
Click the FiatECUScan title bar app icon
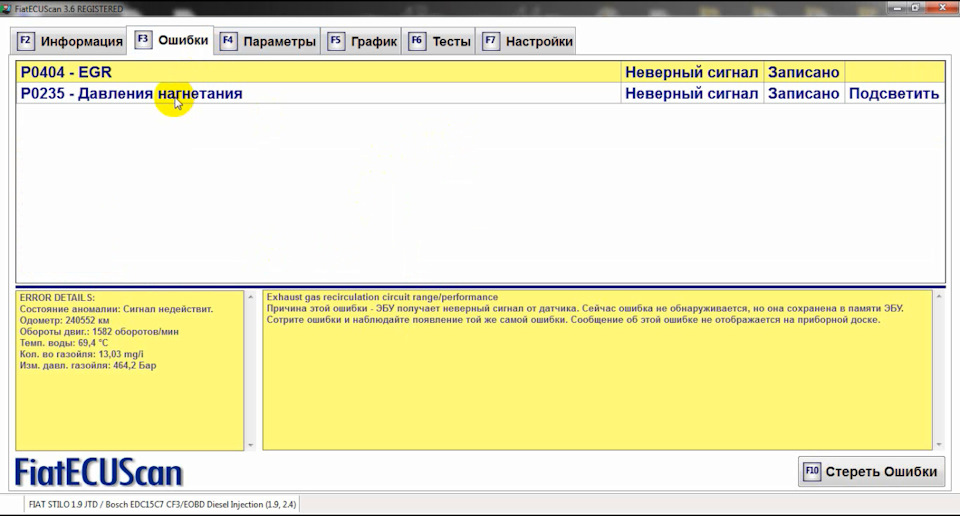7,9
